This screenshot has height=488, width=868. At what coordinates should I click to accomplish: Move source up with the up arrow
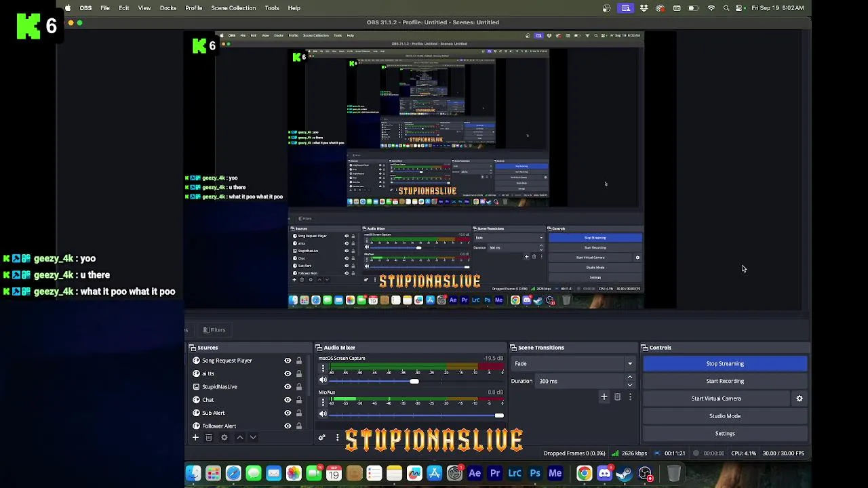239,438
